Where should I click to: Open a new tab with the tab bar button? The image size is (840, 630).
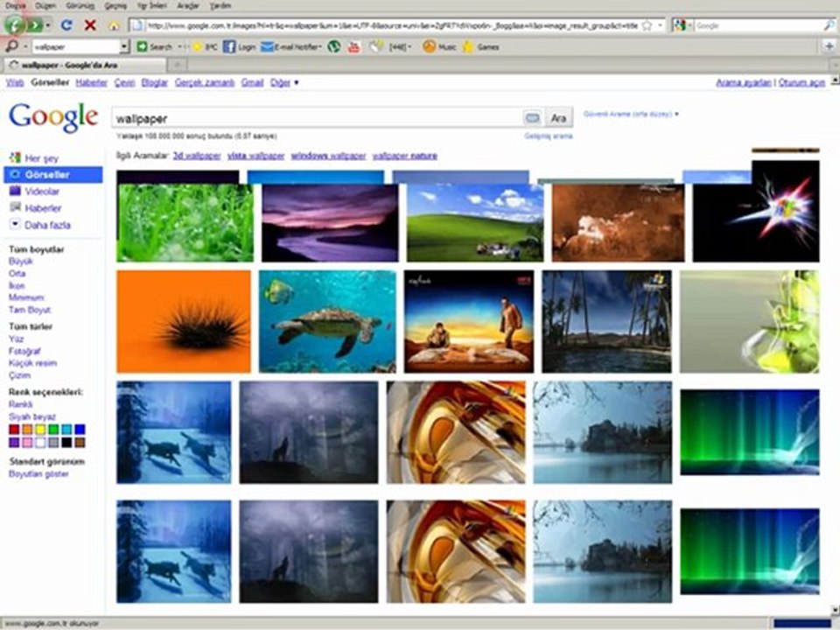[x=178, y=66]
